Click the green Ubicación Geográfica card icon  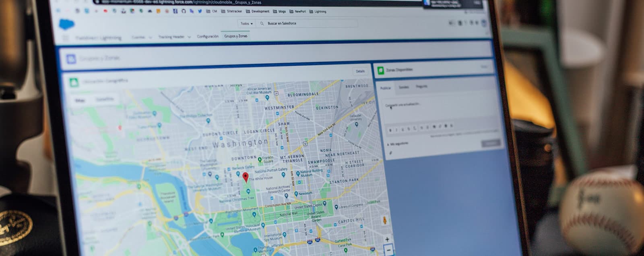click(x=74, y=82)
